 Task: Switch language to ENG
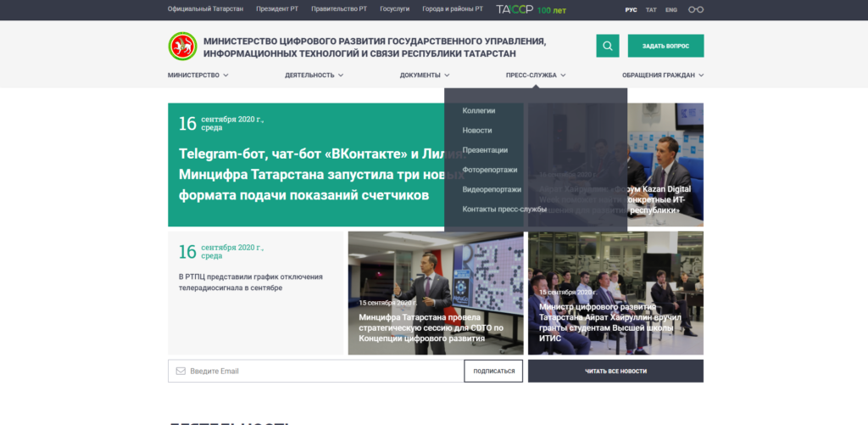671,10
